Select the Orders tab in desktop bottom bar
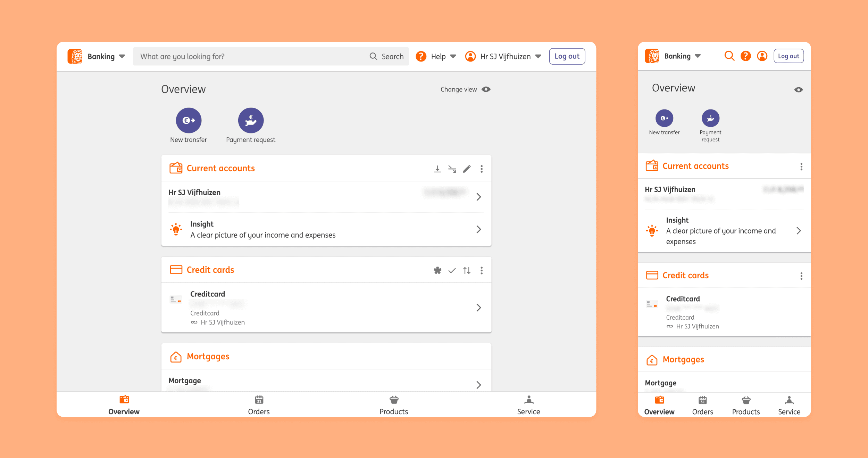Image resolution: width=868 pixels, height=458 pixels. (x=259, y=405)
